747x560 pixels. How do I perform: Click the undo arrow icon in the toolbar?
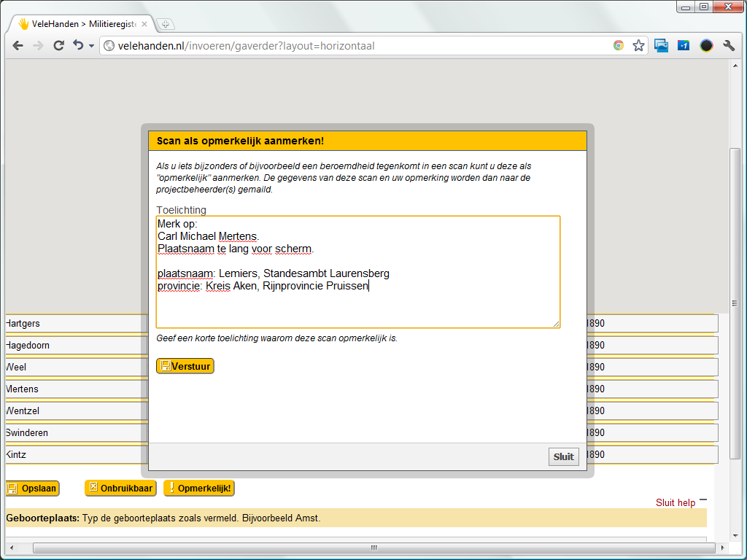(77, 45)
